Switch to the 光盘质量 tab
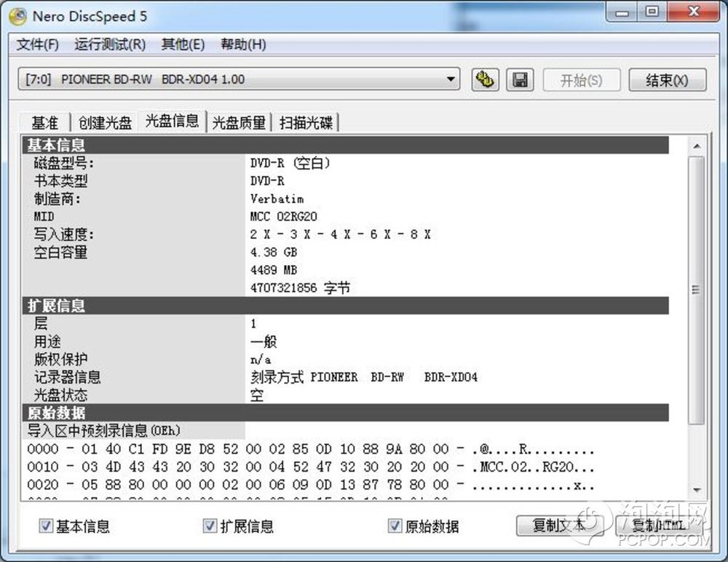 pos(239,123)
